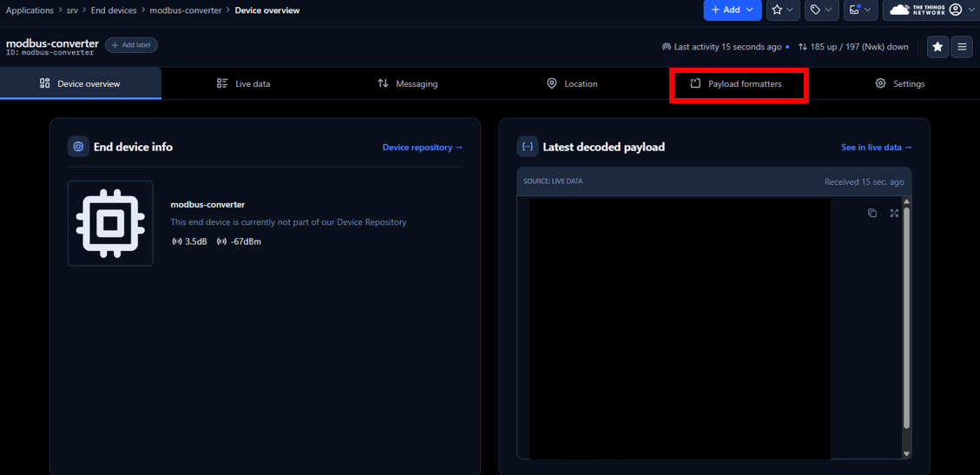Image resolution: width=980 pixels, height=475 pixels.
Task: Click the 'Latest decoded payload' heading
Action: [604, 147]
